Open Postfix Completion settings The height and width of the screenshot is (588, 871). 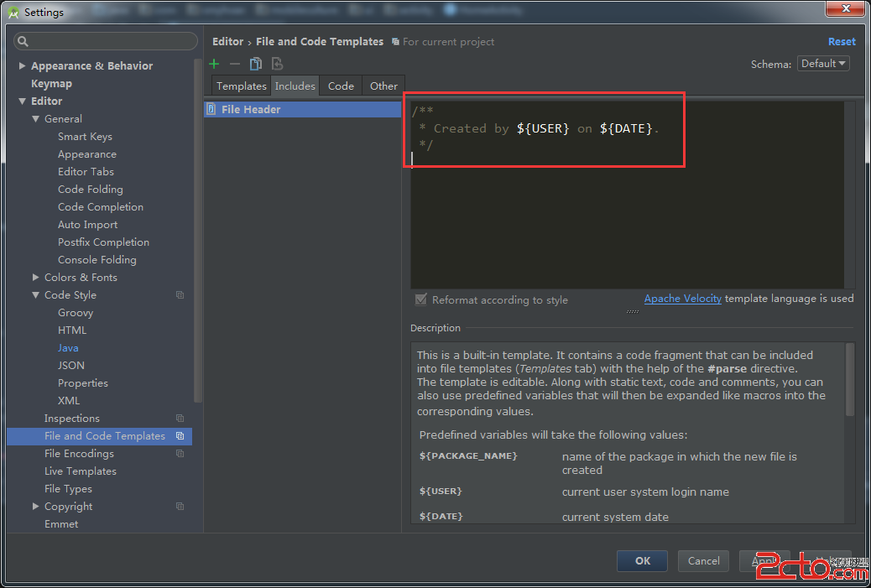click(x=103, y=242)
